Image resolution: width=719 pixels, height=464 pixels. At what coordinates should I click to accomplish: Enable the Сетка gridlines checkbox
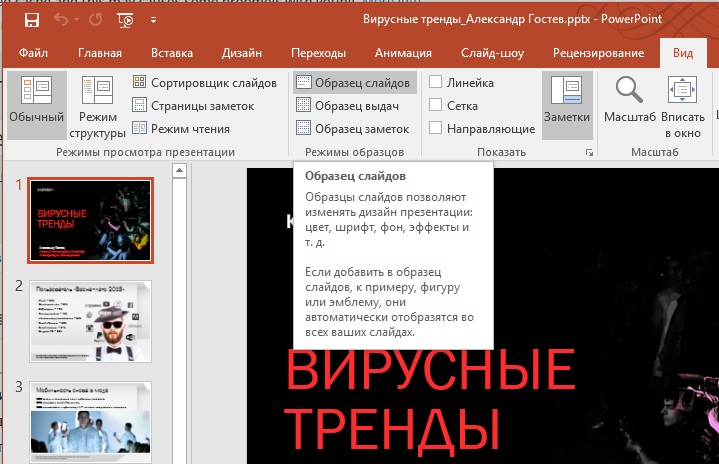(436, 105)
